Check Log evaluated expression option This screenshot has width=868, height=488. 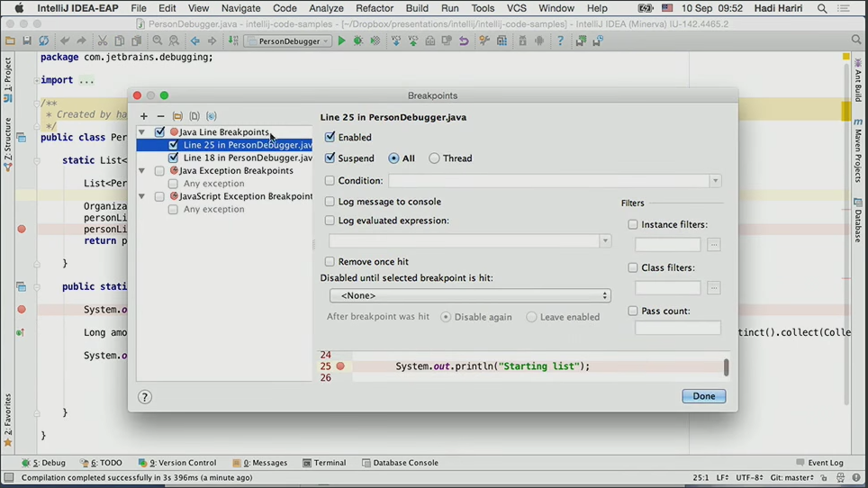pos(330,221)
